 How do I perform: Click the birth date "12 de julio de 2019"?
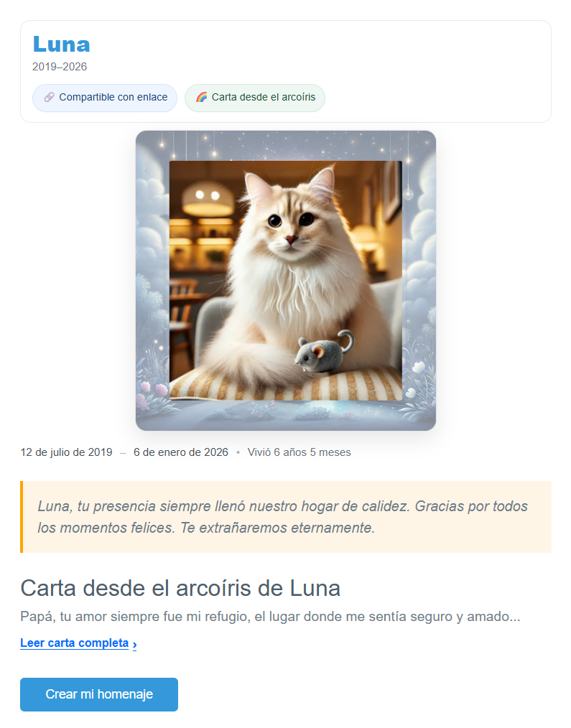67,452
